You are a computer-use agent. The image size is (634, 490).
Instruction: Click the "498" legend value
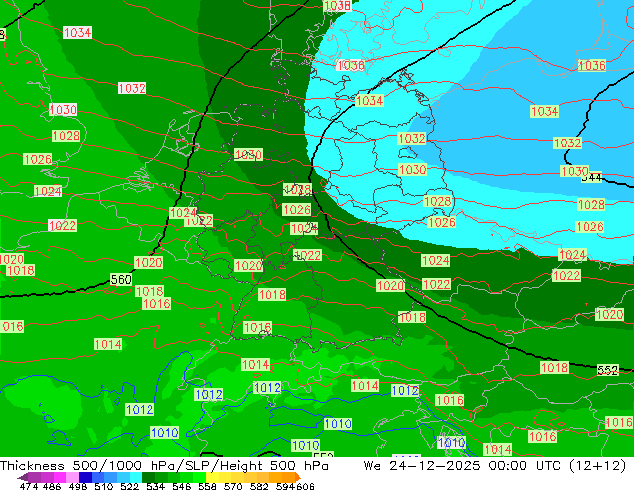pos(78,486)
